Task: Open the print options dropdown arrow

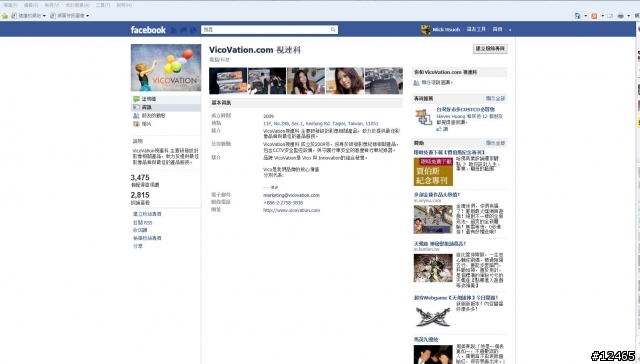Action: tap(629, 16)
